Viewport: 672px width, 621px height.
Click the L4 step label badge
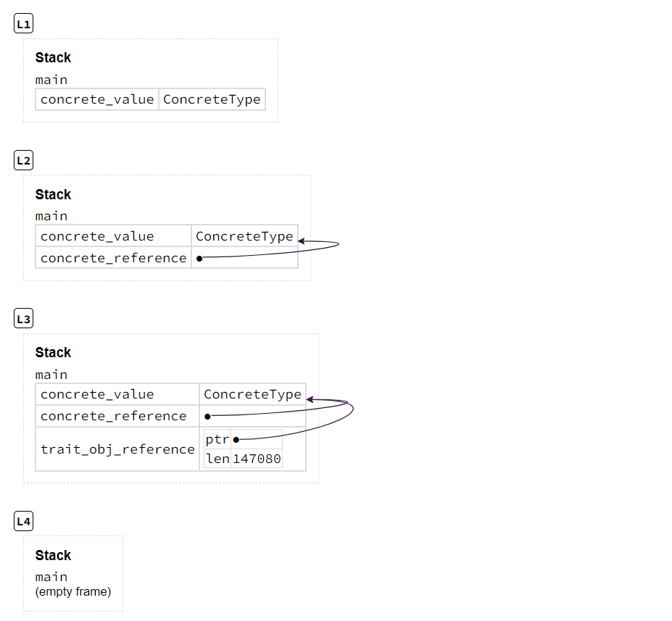coord(24,521)
